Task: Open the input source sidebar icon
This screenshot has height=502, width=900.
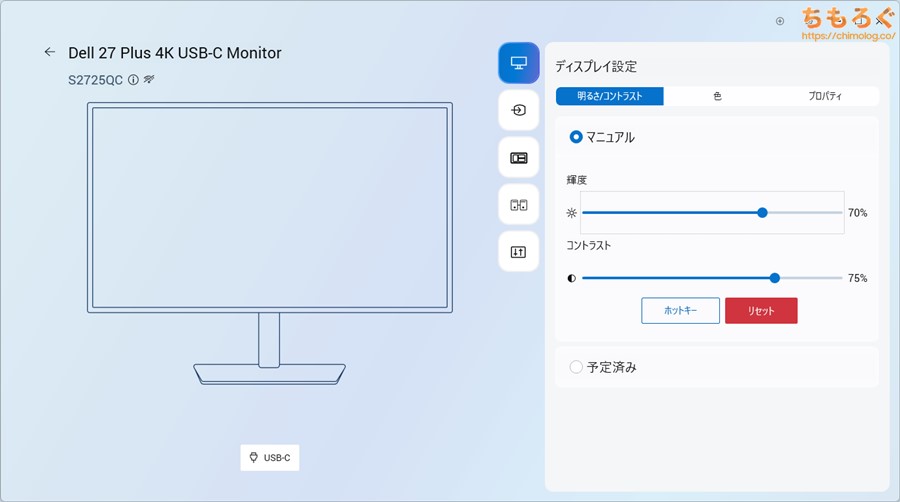Action: pos(518,111)
